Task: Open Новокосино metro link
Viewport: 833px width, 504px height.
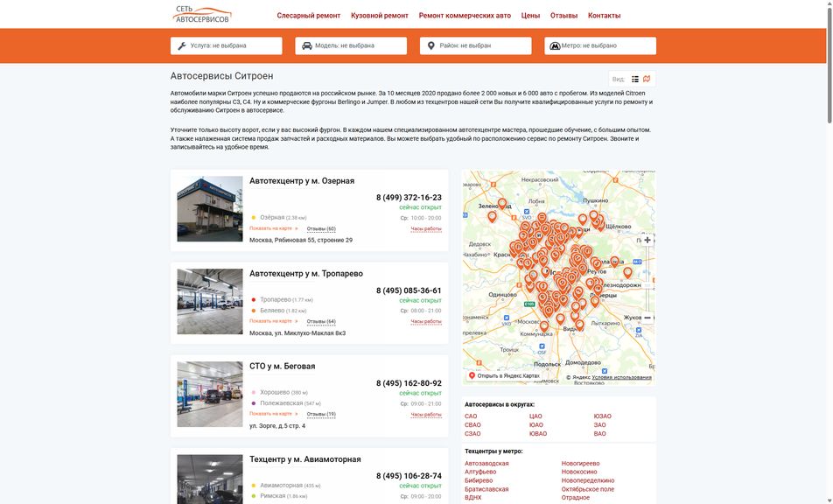Action: pos(579,472)
